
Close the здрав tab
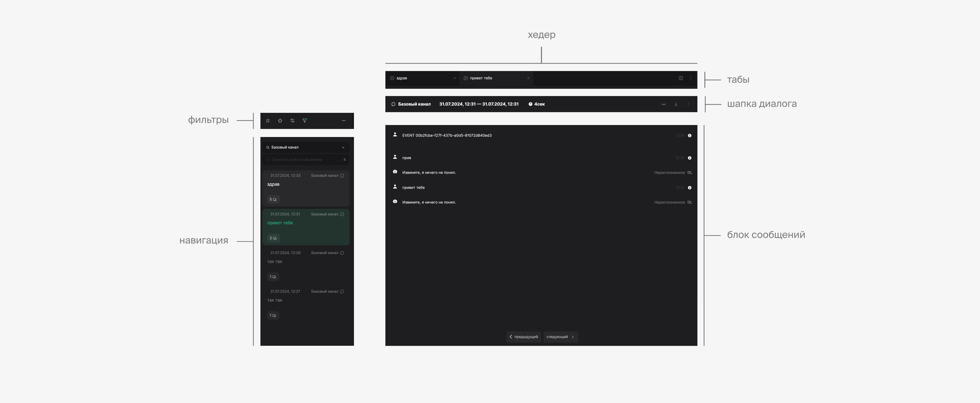pyautogui.click(x=455, y=78)
